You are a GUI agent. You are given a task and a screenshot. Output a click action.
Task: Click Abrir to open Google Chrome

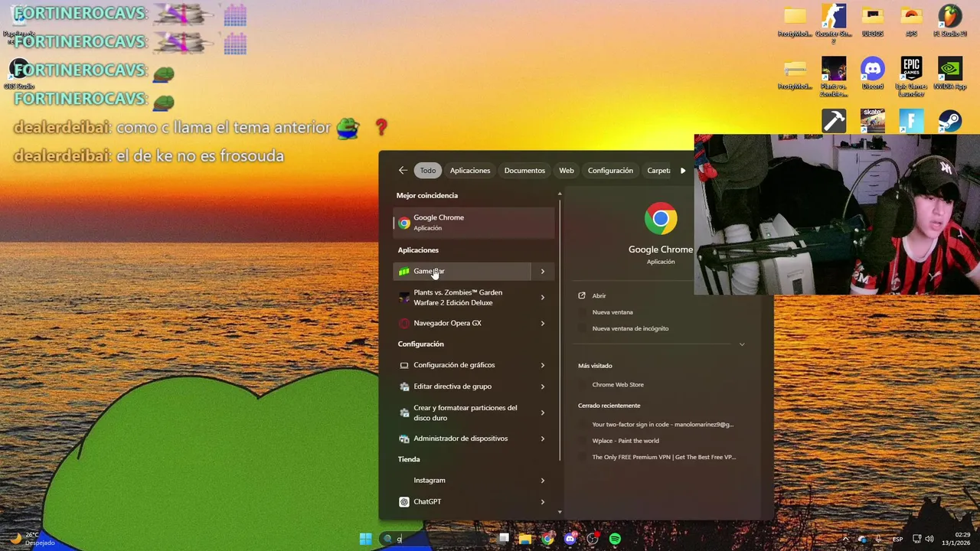click(599, 295)
